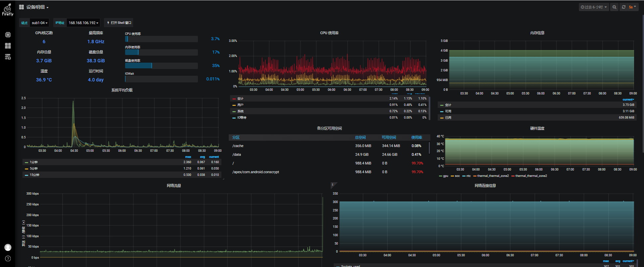Open the 各分区可用空间 panel title menu
This screenshot has width=644, height=267.
[329, 128]
